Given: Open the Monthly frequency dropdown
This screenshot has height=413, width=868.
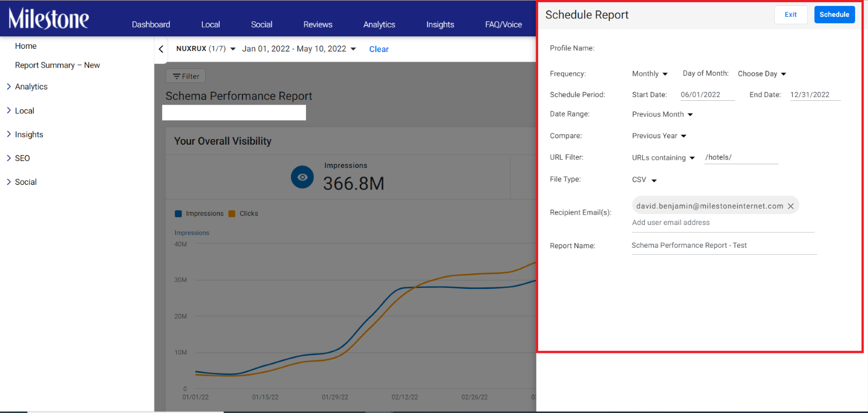Looking at the screenshot, I should [649, 74].
